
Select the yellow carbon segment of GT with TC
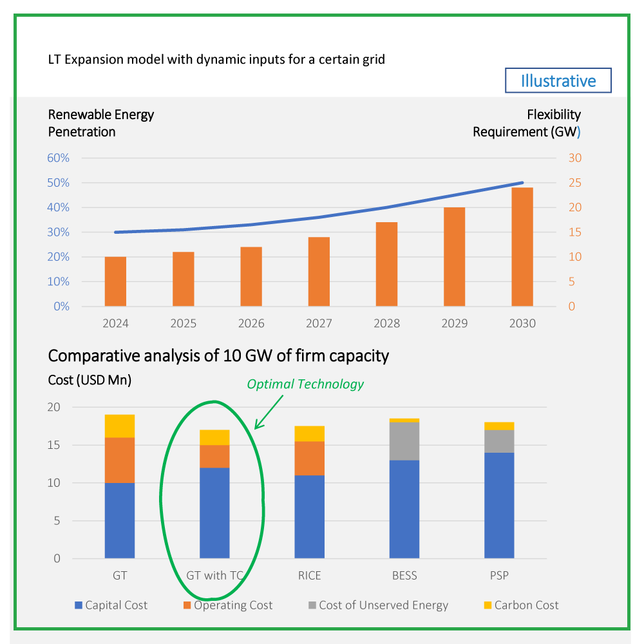click(214, 437)
